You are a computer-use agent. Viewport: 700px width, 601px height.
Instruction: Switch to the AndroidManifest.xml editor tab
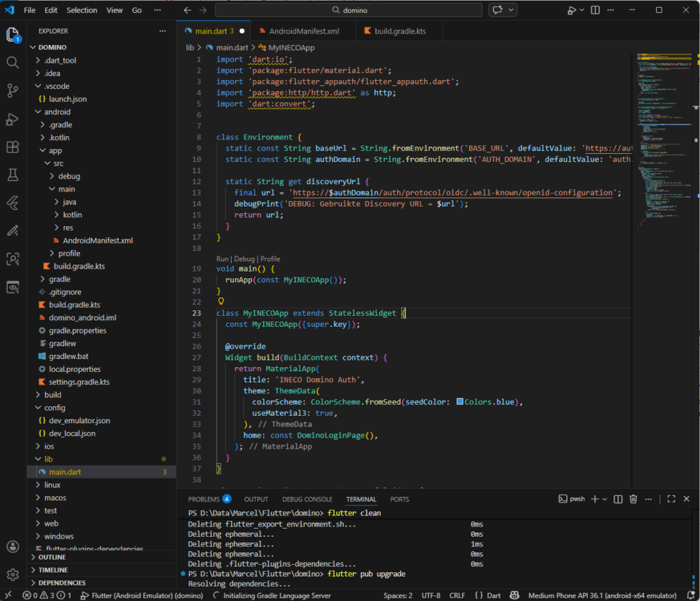[x=304, y=31]
